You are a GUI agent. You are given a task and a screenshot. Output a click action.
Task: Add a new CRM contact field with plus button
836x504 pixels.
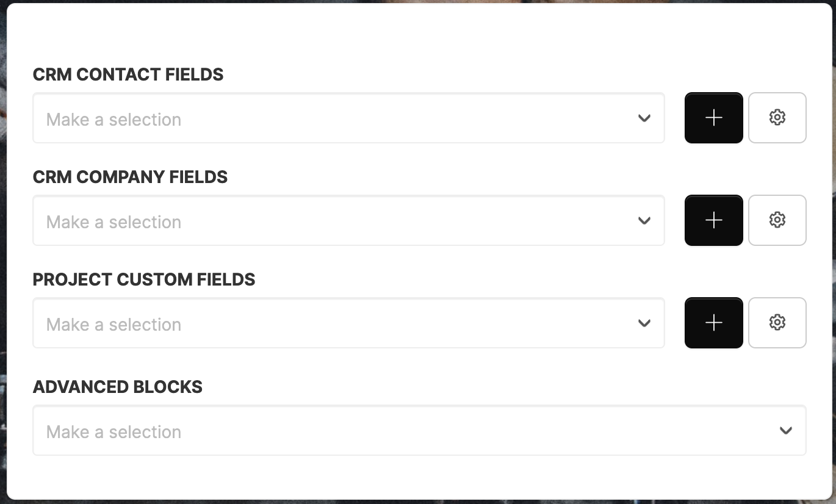pyautogui.click(x=713, y=118)
